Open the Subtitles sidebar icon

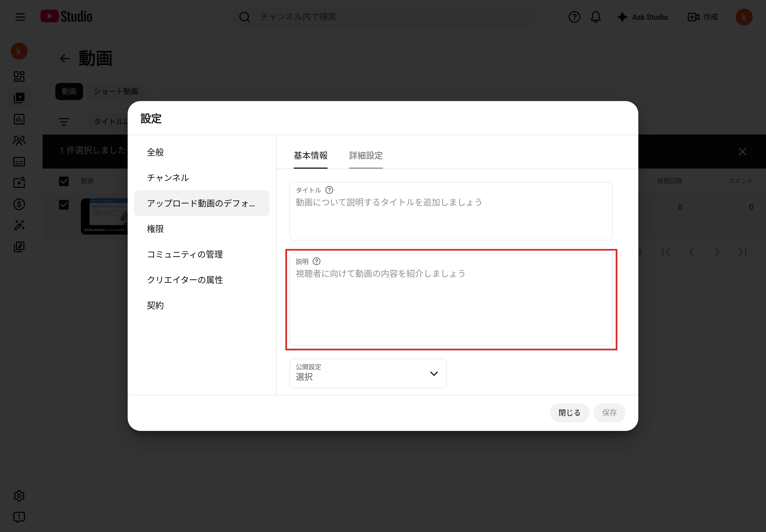[19, 162]
